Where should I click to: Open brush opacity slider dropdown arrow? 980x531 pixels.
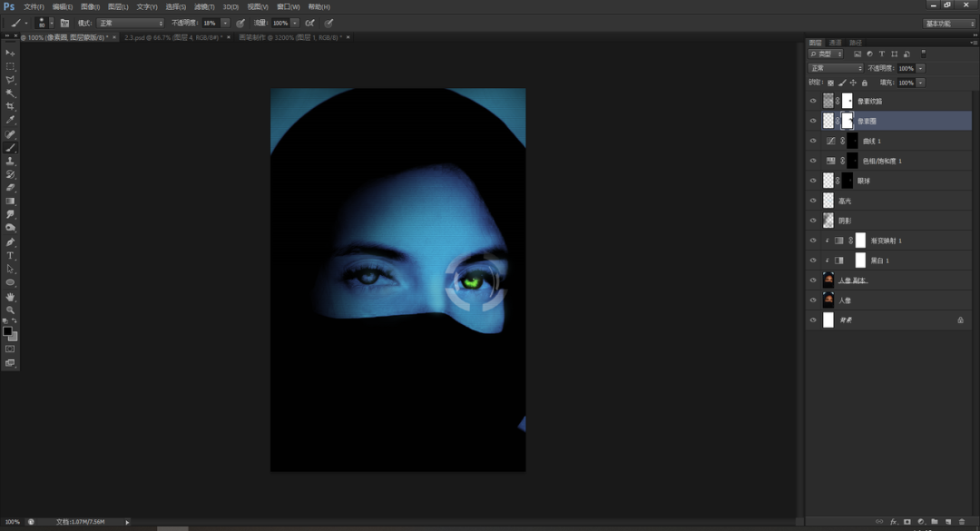point(225,23)
